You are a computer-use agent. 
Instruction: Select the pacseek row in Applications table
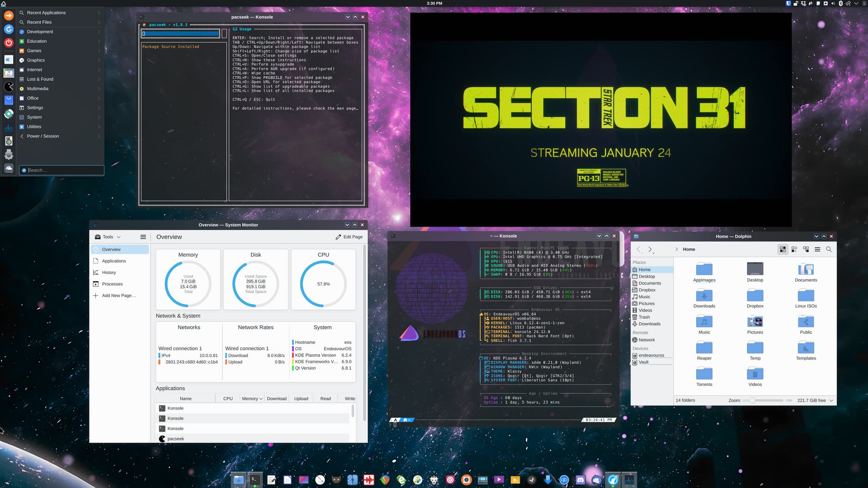tap(253, 439)
